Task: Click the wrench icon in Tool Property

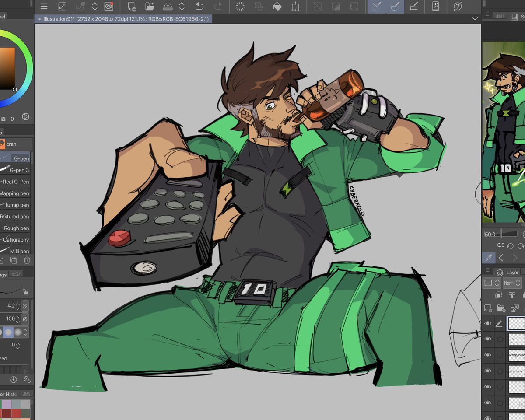Action: [27, 380]
